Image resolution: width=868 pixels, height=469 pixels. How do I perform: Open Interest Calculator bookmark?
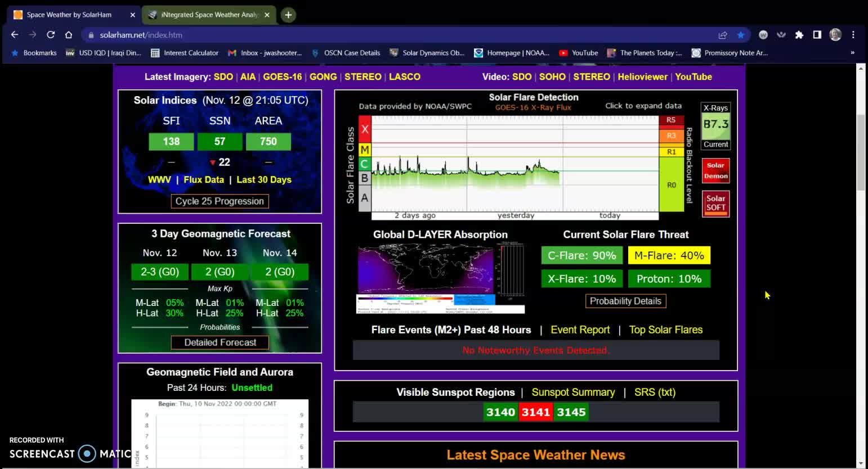[185, 53]
